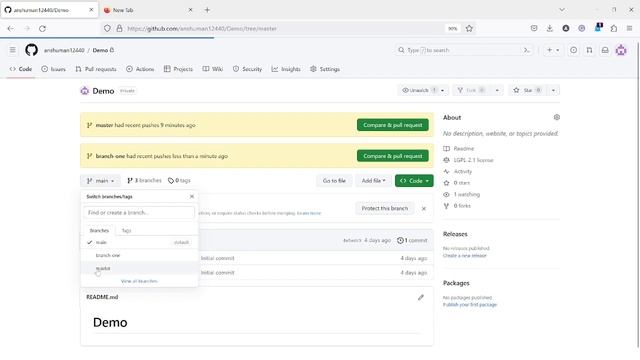This screenshot has height=360, width=640.
Task: Open the Actions tab
Action: tap(140, 69)
